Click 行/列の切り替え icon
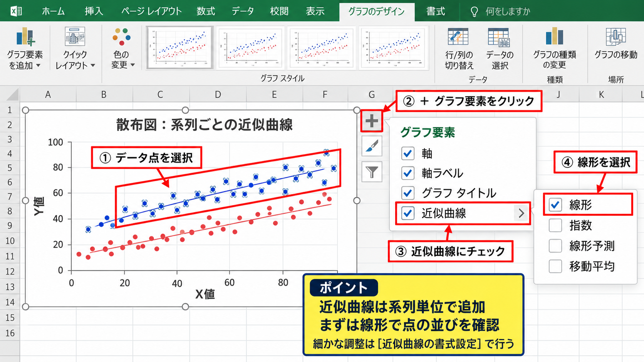 (x=458, y=37)
